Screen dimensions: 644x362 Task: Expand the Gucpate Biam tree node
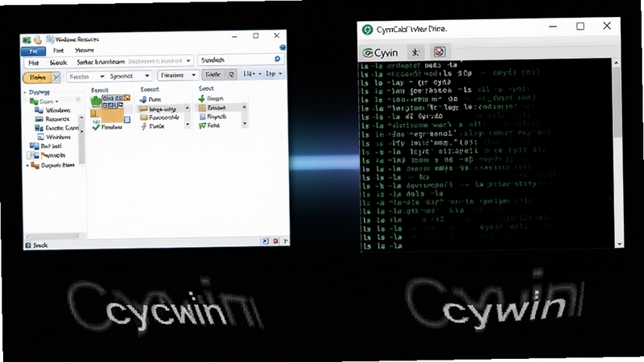(27, 166)
